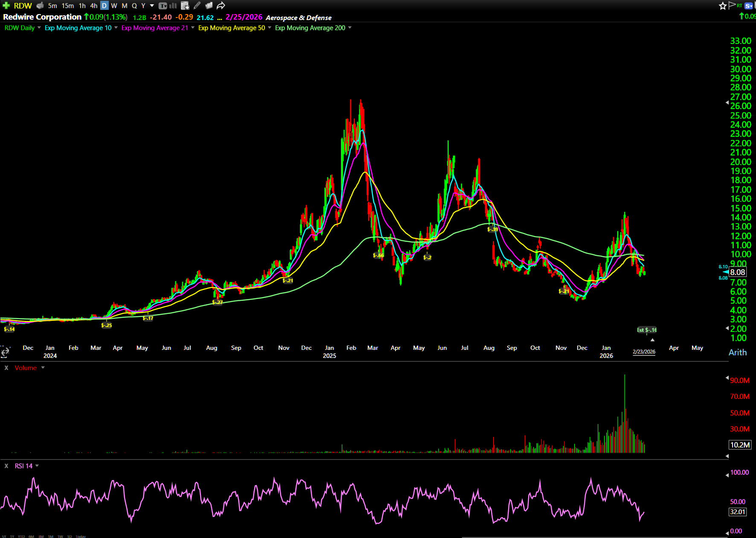This screenshot has height=538, width=756.
Task: Expand the RSI 14 dropdown arrow
Action: coord(37,466)
